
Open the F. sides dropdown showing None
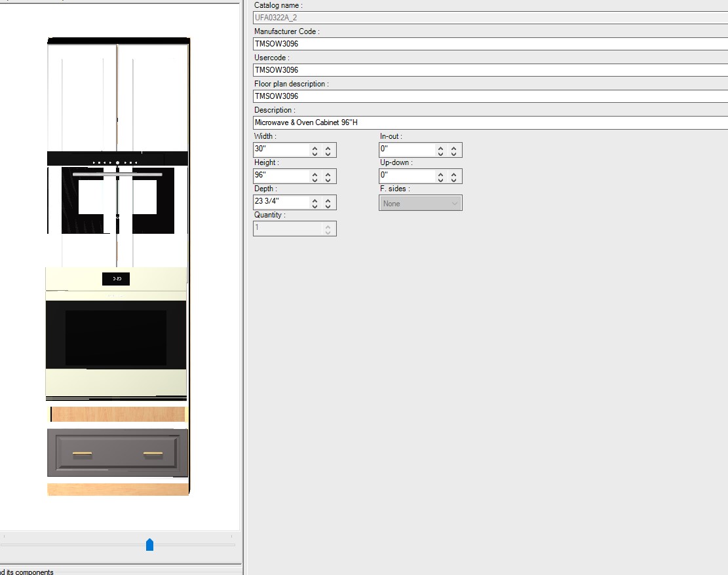[x=421, y=203]
